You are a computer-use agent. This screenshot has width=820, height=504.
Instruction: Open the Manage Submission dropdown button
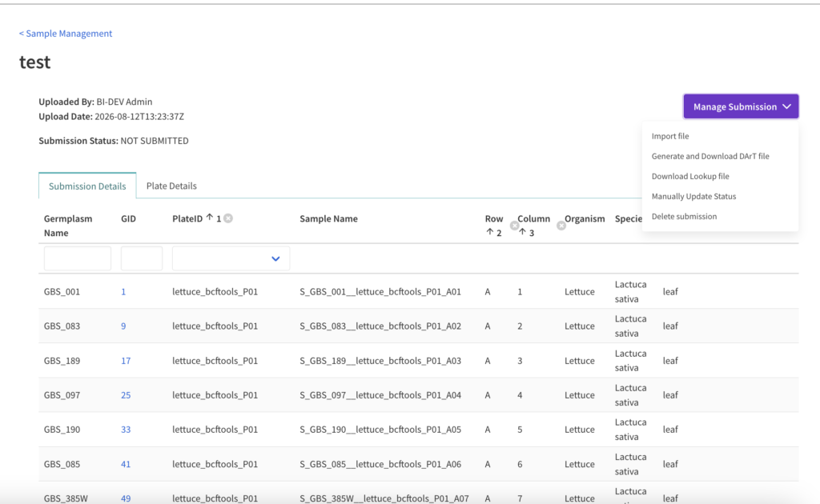pyautogui.click(x=741, y=106)
